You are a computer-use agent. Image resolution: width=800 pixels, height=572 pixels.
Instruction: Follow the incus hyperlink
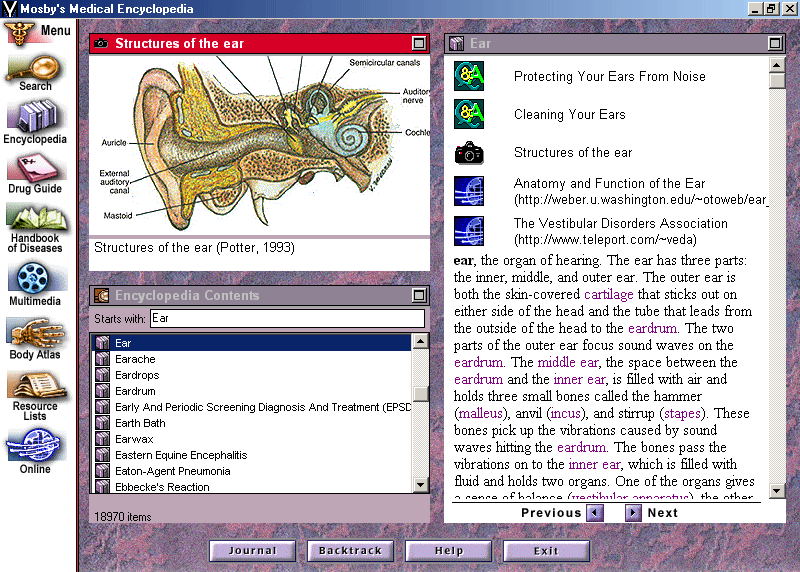(565, 413)
